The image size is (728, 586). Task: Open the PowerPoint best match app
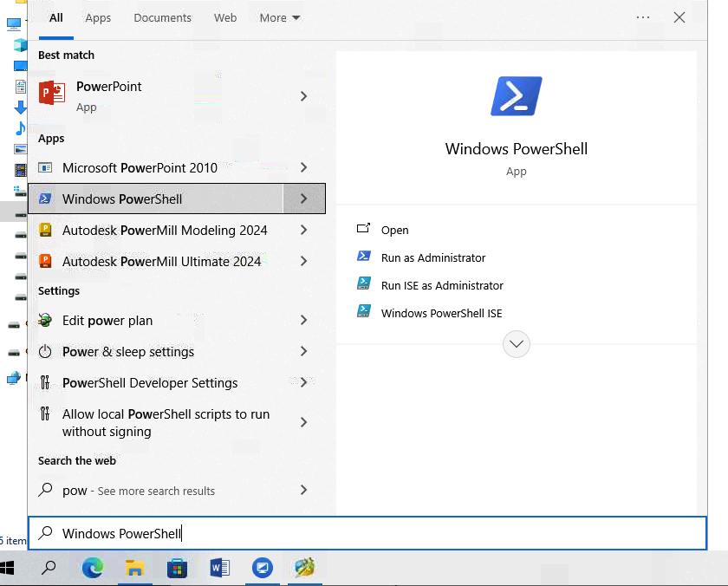(155, 96)
